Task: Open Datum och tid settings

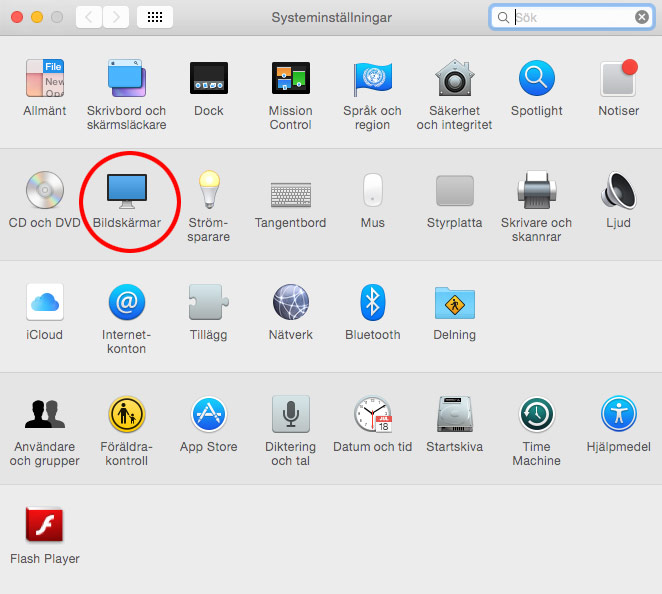Action: [372, 415]
